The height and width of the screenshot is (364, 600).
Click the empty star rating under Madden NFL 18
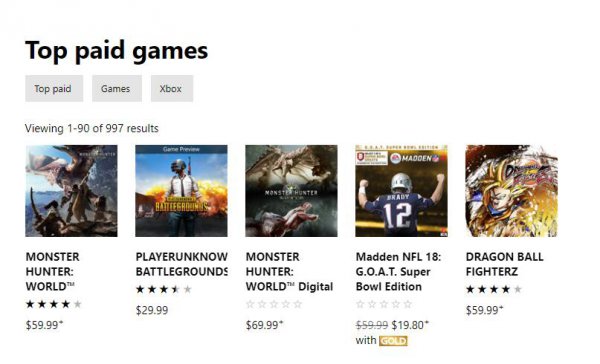384,304
